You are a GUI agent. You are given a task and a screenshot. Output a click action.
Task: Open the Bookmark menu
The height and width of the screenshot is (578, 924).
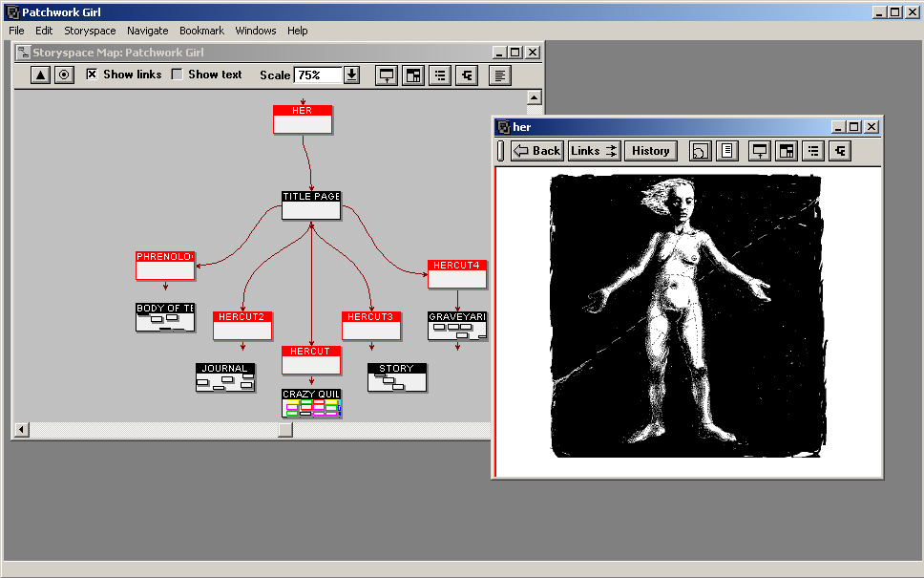click(201, 31)
